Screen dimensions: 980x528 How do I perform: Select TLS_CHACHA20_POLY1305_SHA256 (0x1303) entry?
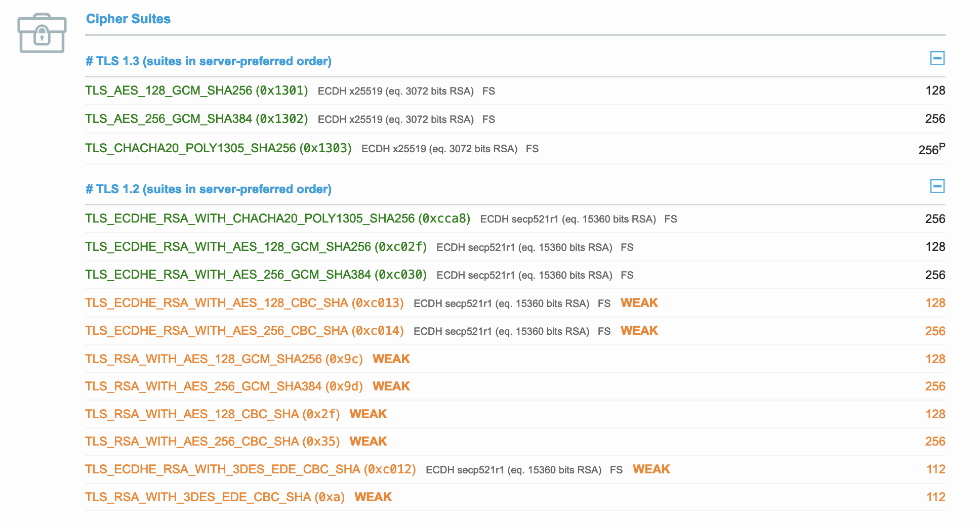(218, 148)
